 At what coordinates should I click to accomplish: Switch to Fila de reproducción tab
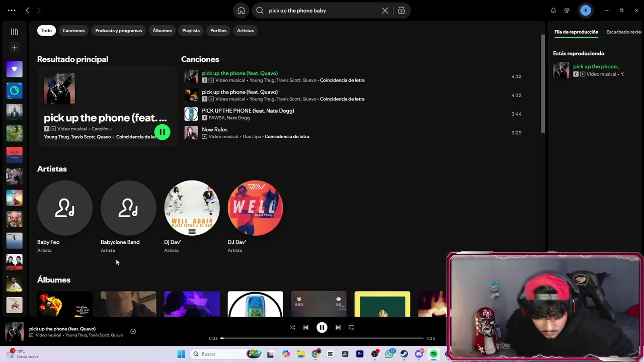coord(576,32)
